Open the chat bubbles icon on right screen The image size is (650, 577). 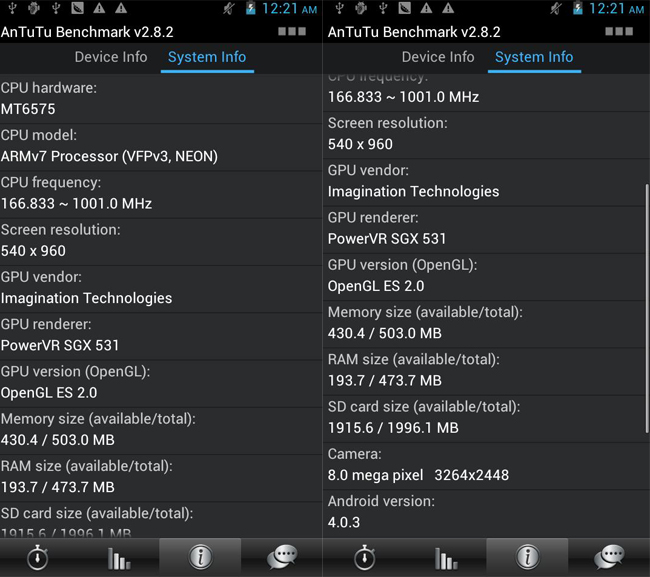(x=609, y=557)
